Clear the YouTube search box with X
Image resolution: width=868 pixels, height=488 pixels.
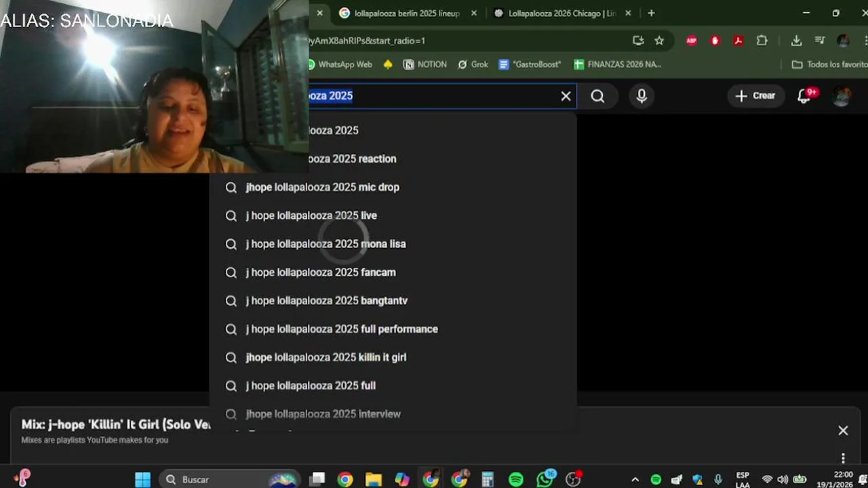[x=566, y=96]
